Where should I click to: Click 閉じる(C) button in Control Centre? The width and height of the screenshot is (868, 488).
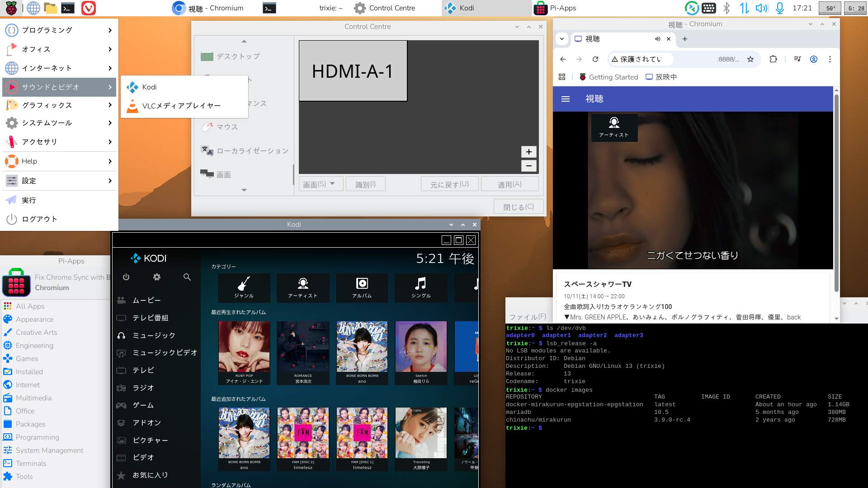pos(519,207)
